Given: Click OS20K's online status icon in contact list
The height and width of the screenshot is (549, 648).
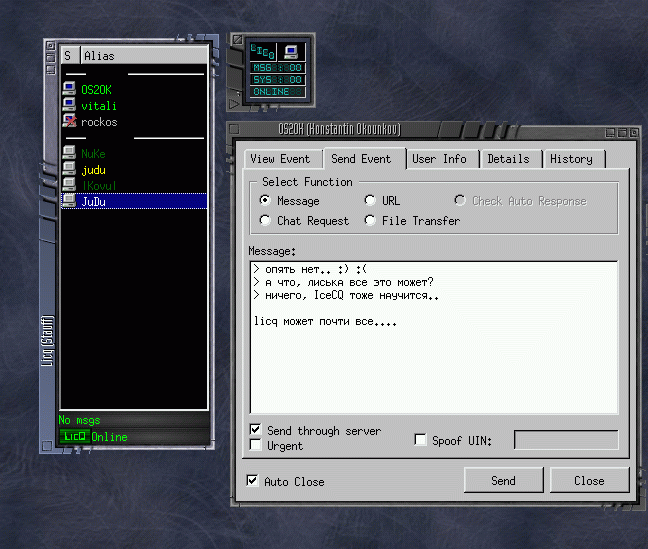Looking at the screenshot, I should pyautogui.click(x=69, y=89).
